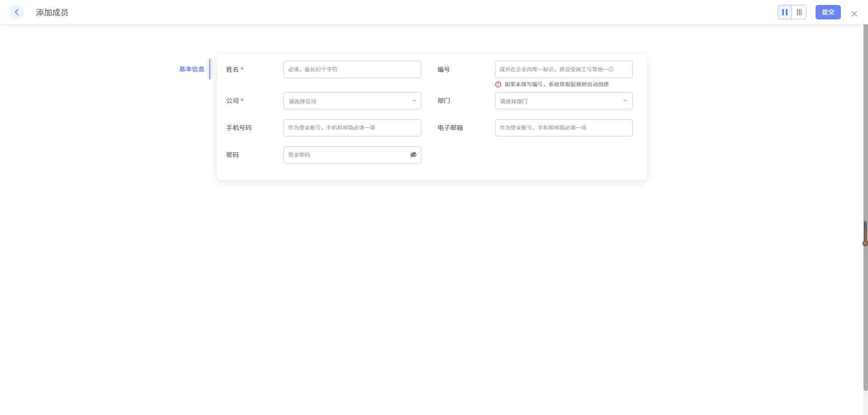The image size is (868, 415).
Task: Focus the 登录密码 password field
Action: click(352, 155)
